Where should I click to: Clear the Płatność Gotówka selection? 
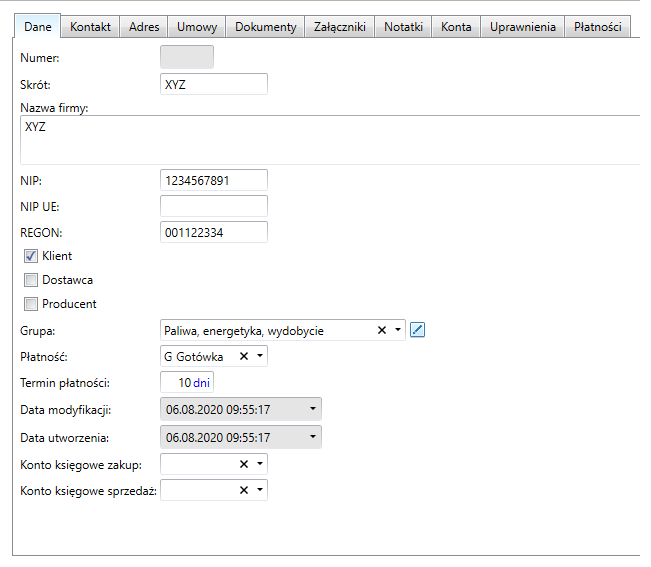coord(244,356)
